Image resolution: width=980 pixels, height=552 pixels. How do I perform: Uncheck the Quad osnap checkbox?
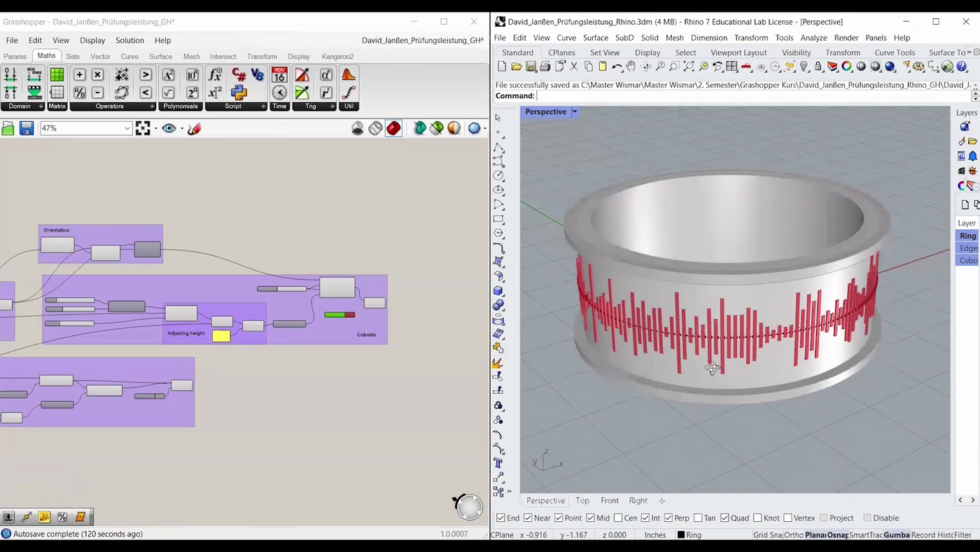click(x=724, y=518)
